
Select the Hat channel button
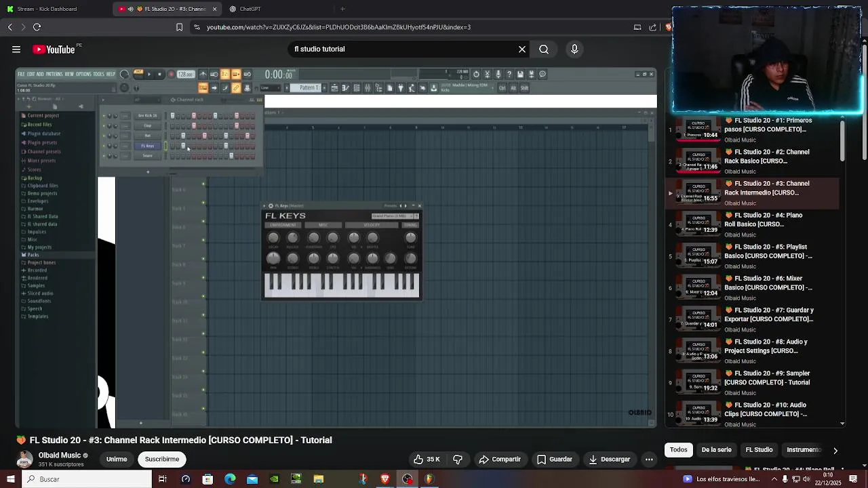point(148,136)
